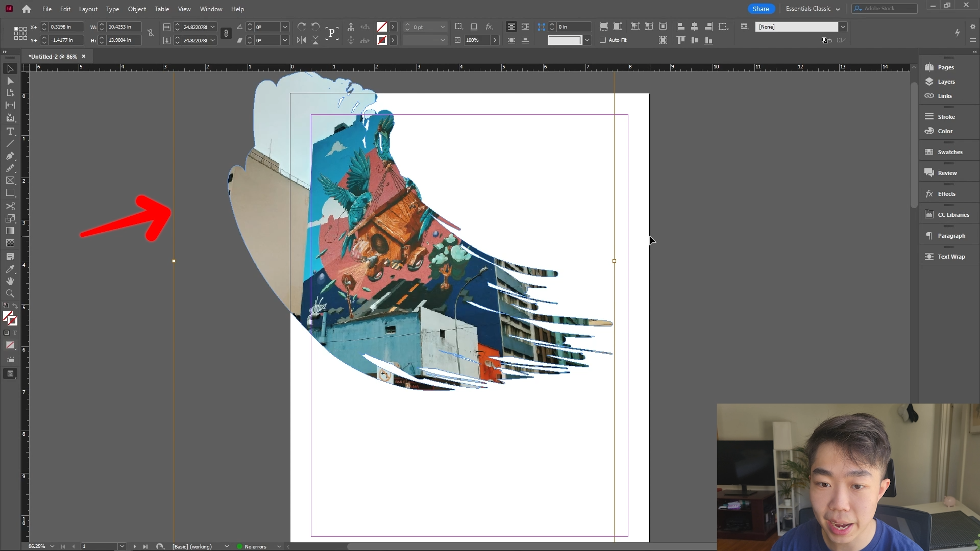Image resolution: width=980 pixels, height=551 pixels.
Task: Expand the object style [None] dropdown
Action: tap(843, 27)
